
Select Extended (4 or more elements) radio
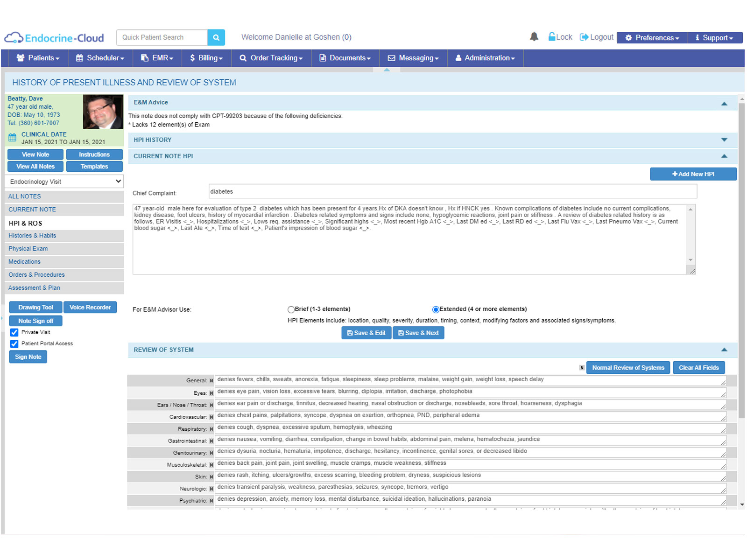(436, 309)
